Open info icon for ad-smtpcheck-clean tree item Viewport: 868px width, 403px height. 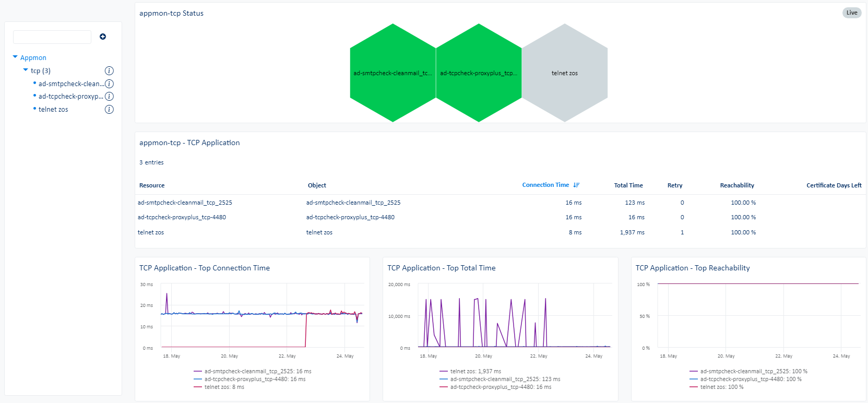click(x=109, y=84)
